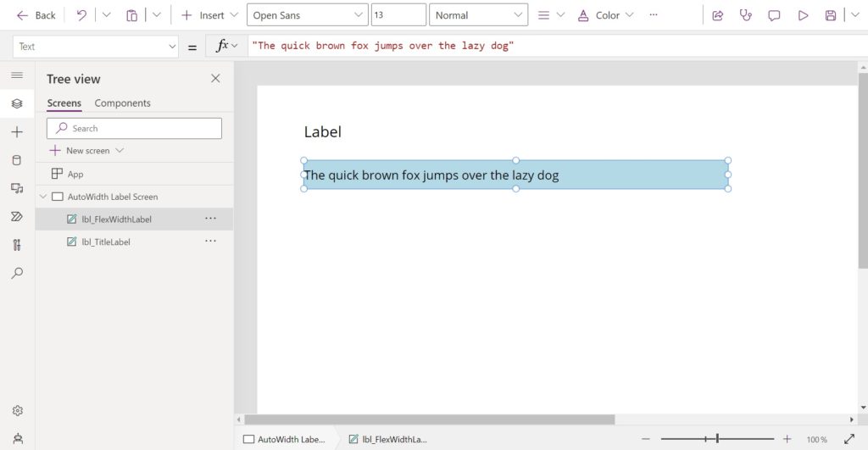The height and width of the screenshot is (450, 868).
Task: Click the Back button
Action: [36, 15]
